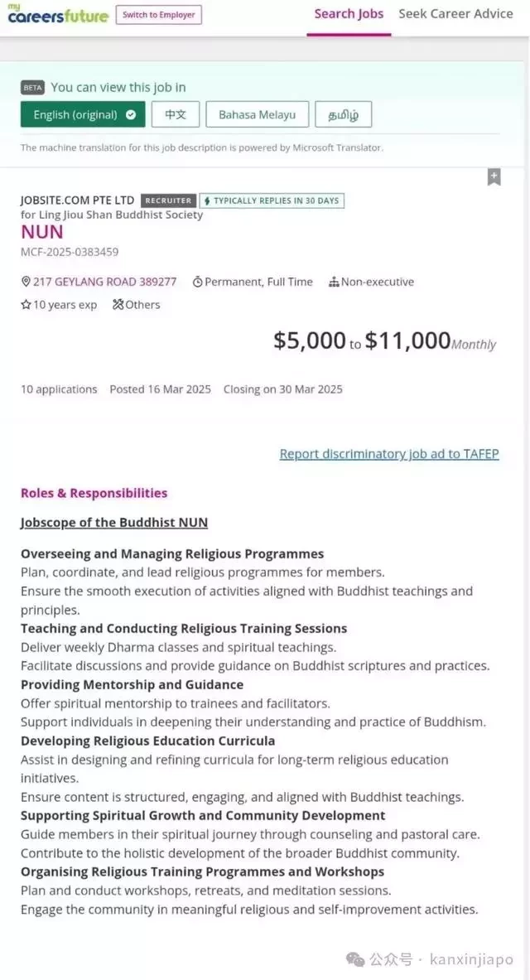The height and width of the screenshot is (980, 530).
Task: Switch the job description to 中文
Action: pyautogui.click(x=176, y=114)
